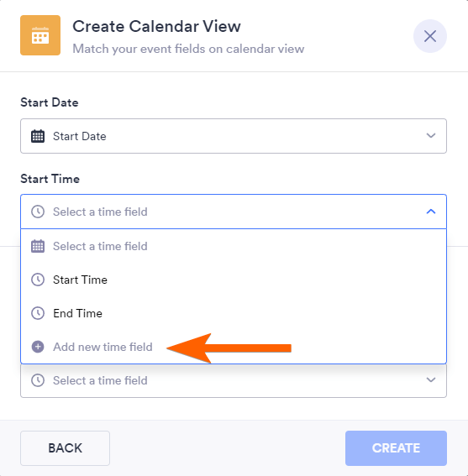
Task: Click the Start Time select field box
Action: point(234,212)
